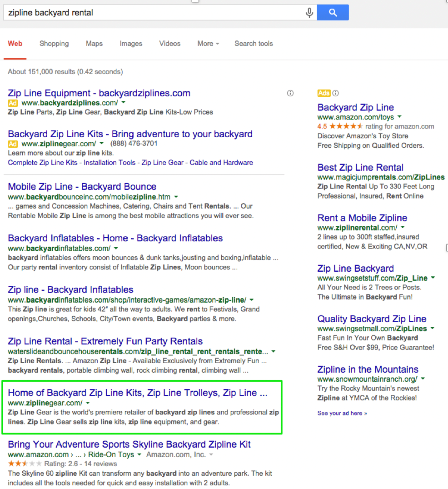
Task: Open 'Best Zip Line Rental' ad
Action: pos(360,168)
